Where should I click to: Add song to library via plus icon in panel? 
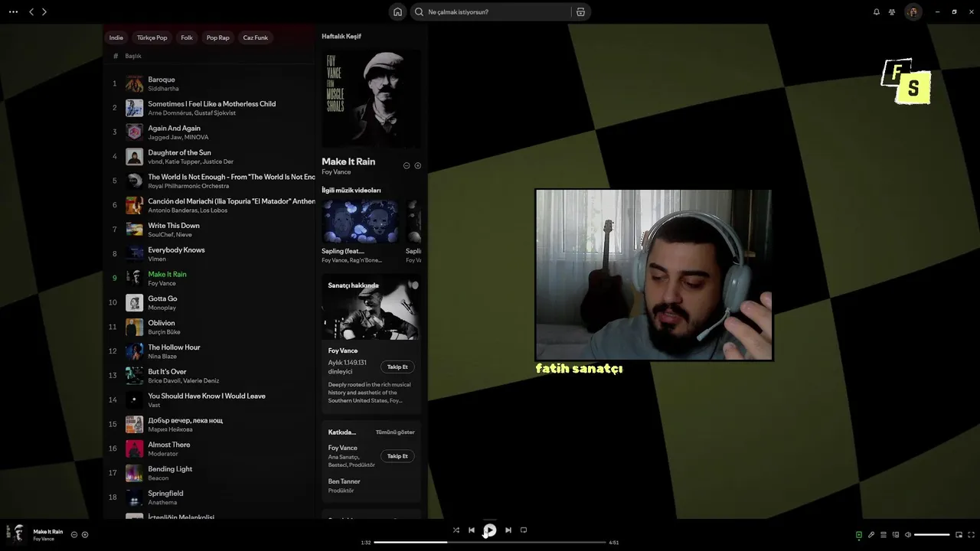click(418, 165)
